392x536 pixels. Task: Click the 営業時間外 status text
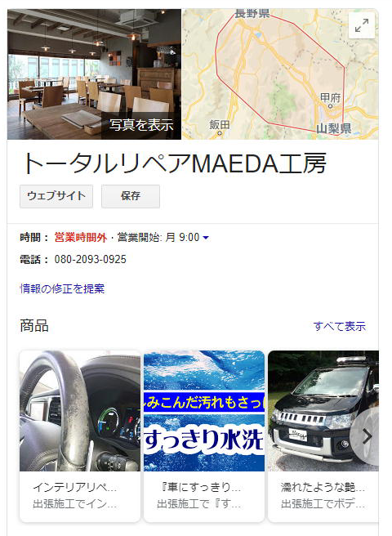(x=81, y=237)
